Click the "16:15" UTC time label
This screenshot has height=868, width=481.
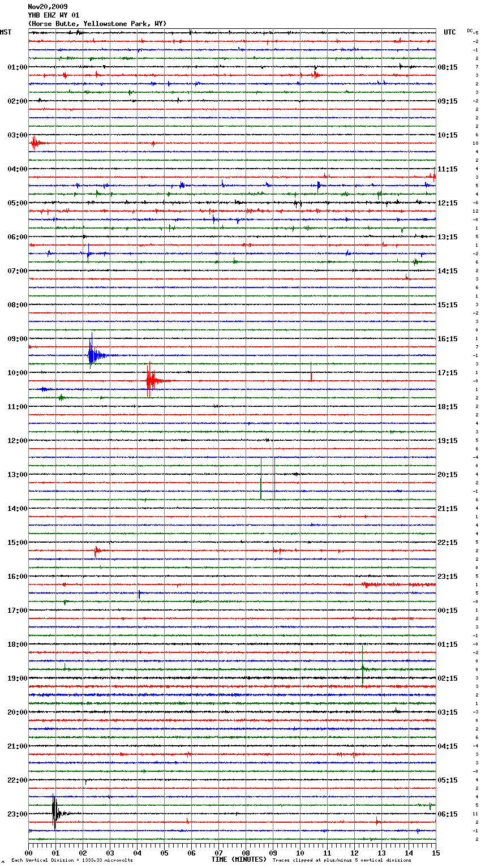448,339
